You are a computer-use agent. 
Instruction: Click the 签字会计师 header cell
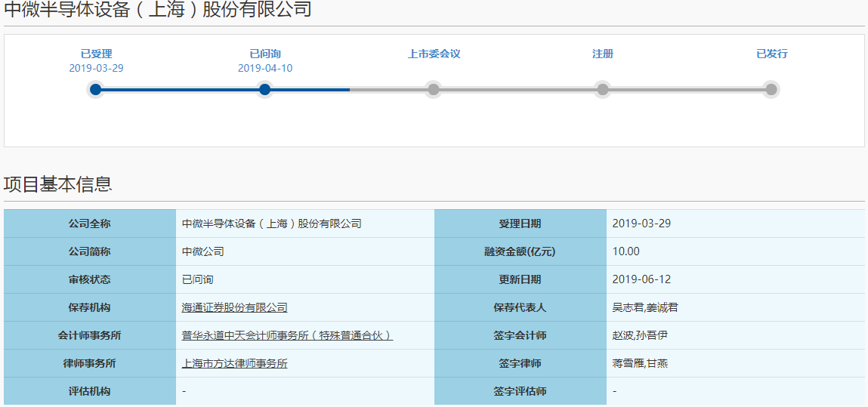pyautogui.click(x=520, y=336)
